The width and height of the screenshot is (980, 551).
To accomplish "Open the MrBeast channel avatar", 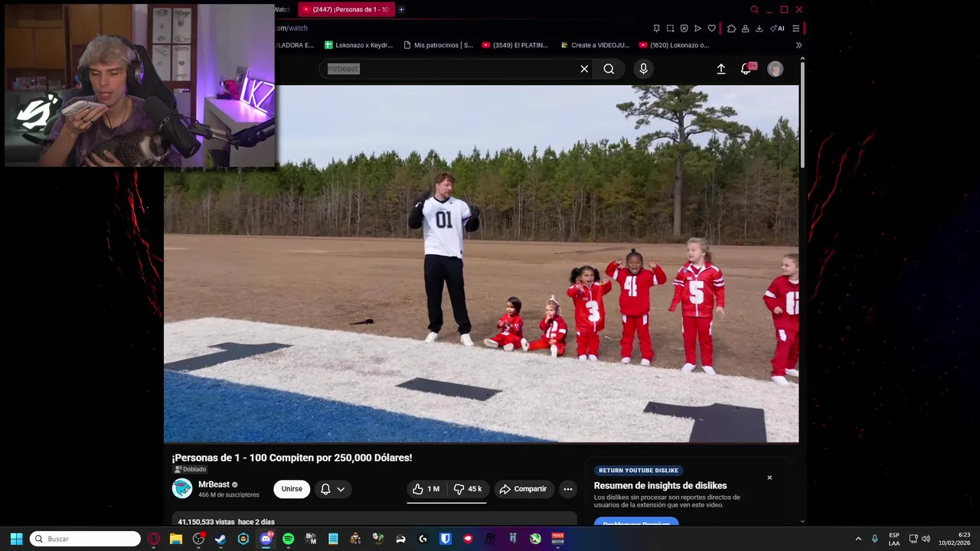I will click(x=182, y=488).
